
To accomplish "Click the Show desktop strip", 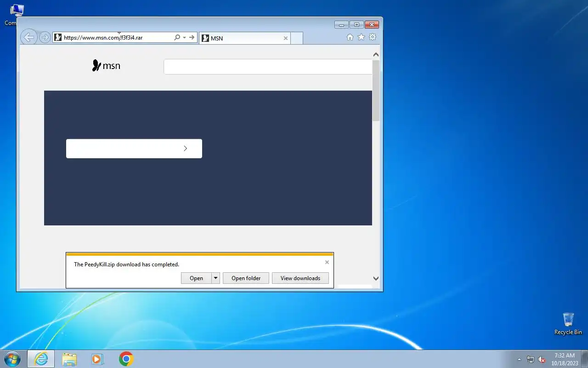I will pyautogui.click(x=585, y=359).
